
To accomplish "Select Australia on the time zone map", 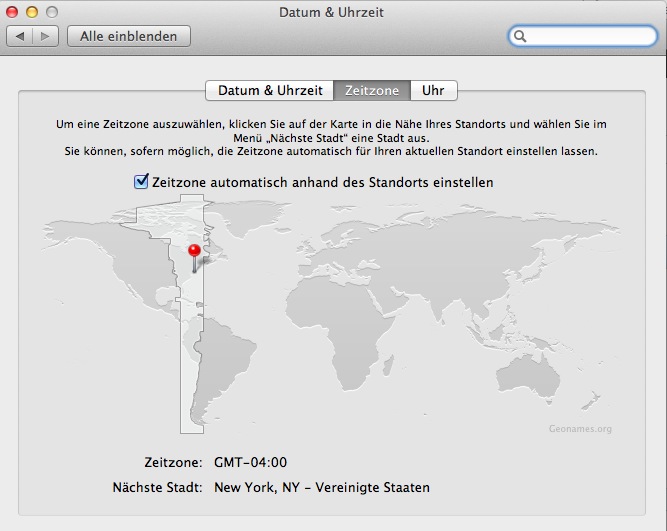I will click(x=540, y=370).
